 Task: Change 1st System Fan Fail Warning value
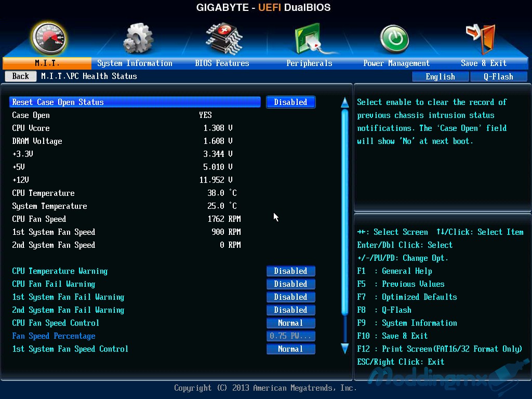[x=291, y=297]
